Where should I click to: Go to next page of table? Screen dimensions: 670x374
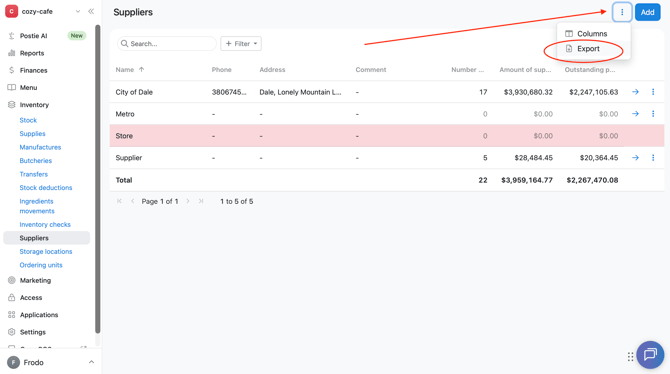(x=188, y=201)
